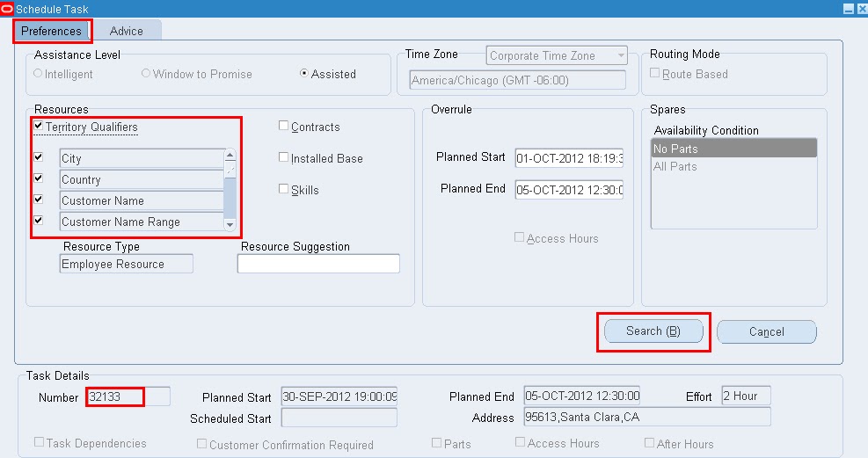Click the Overrule Planned End date field
The image size is (868, 458).
[x=569, y=190]
